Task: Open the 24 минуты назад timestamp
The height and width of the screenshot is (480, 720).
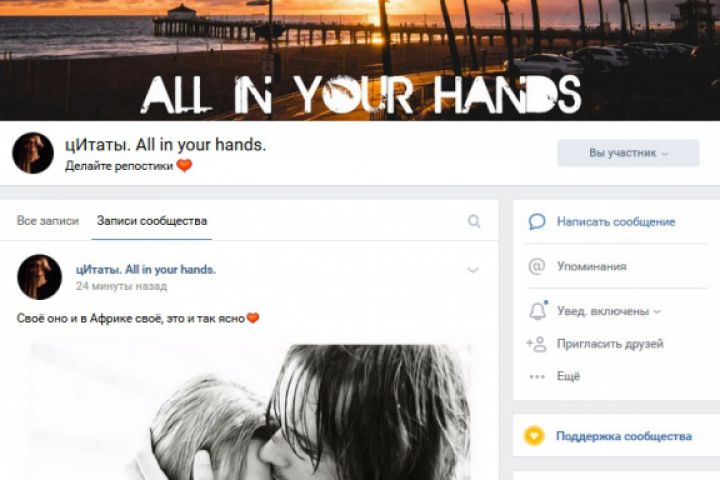Action: (x=121, y=286)
